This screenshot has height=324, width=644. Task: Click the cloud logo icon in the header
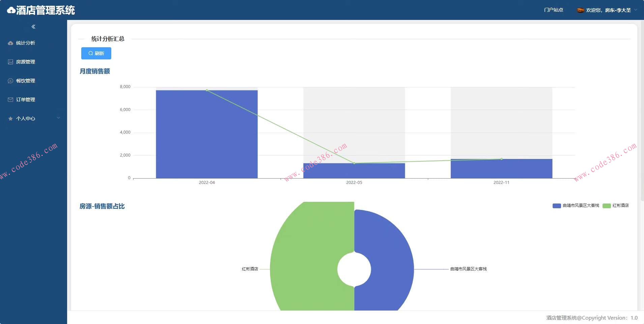[11, 10]
